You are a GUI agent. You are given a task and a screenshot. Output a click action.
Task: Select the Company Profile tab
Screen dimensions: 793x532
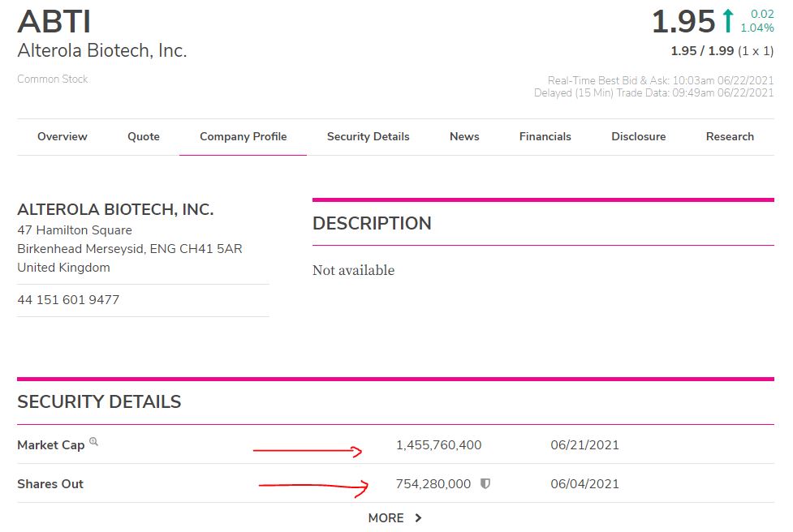[244, 137]
